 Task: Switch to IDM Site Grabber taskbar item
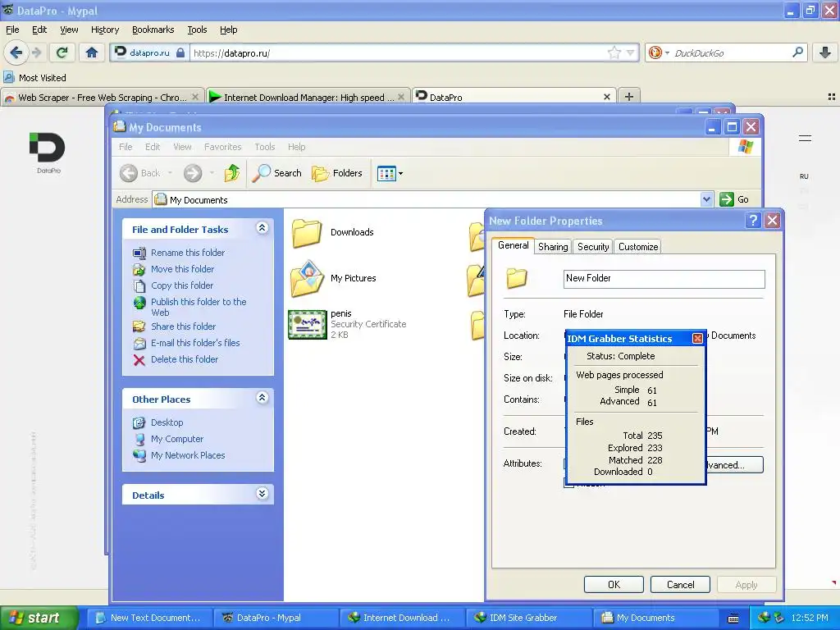[x=529, y=618]
